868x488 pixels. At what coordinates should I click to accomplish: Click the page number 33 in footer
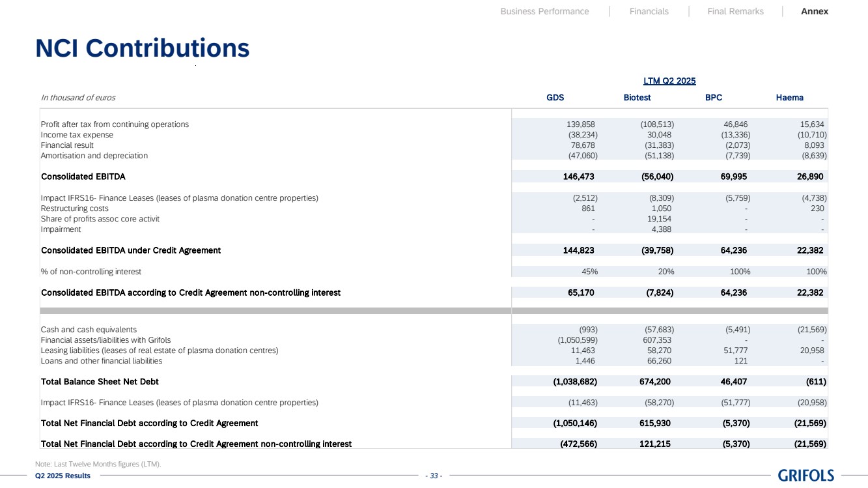433,476
